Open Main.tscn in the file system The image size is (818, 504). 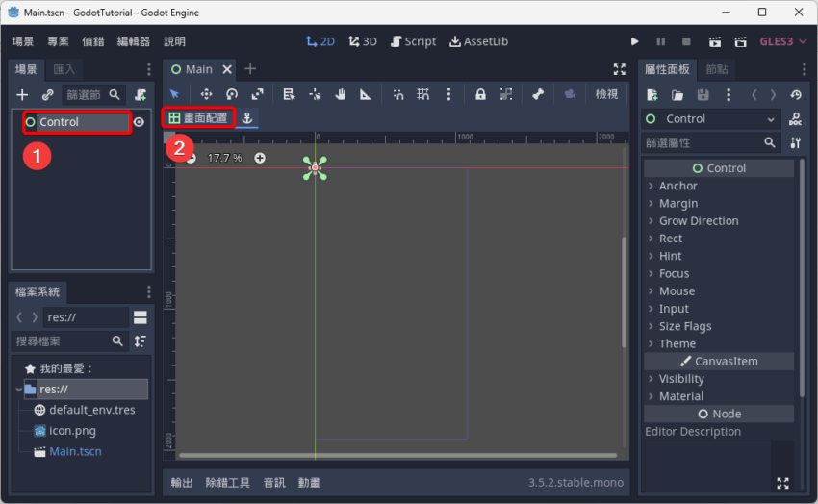[75, 451]
